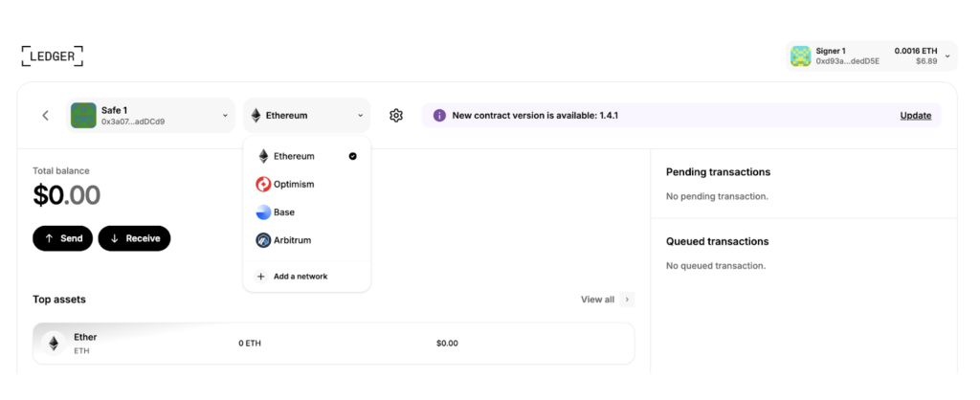Click the Safe 1 green avatar
This screenshot has height=400, width=980.
[x=83, y=116]
